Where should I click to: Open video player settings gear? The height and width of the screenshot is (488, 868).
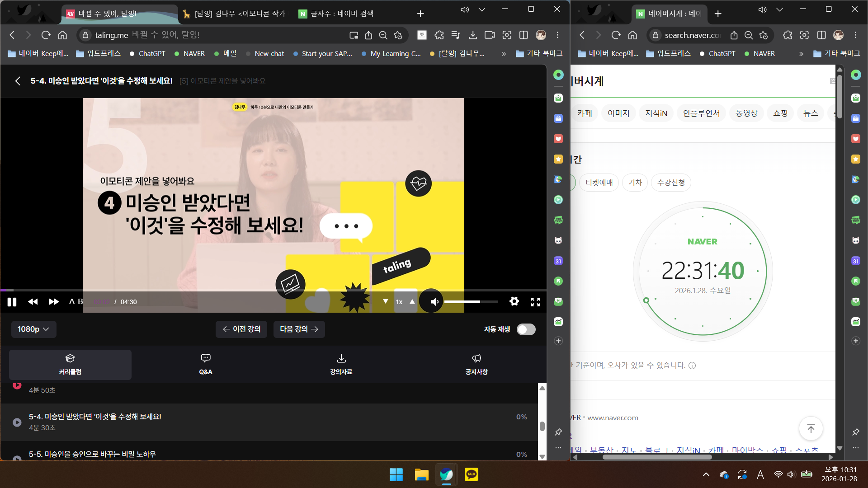coord(514,301)
